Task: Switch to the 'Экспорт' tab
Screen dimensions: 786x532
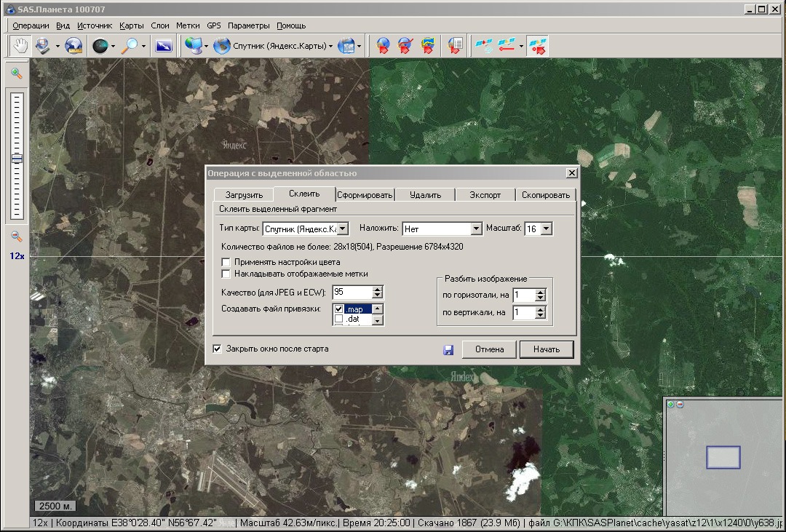Action: (485, 195)
